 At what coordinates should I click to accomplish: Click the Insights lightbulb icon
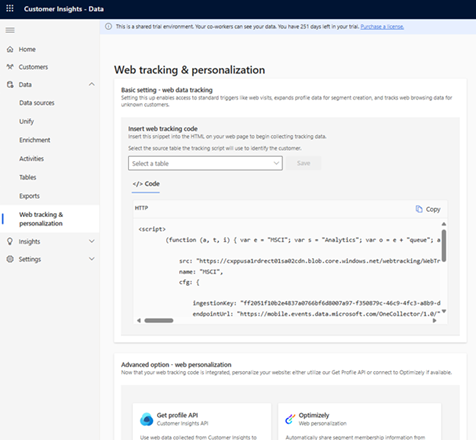pos(10,241)
